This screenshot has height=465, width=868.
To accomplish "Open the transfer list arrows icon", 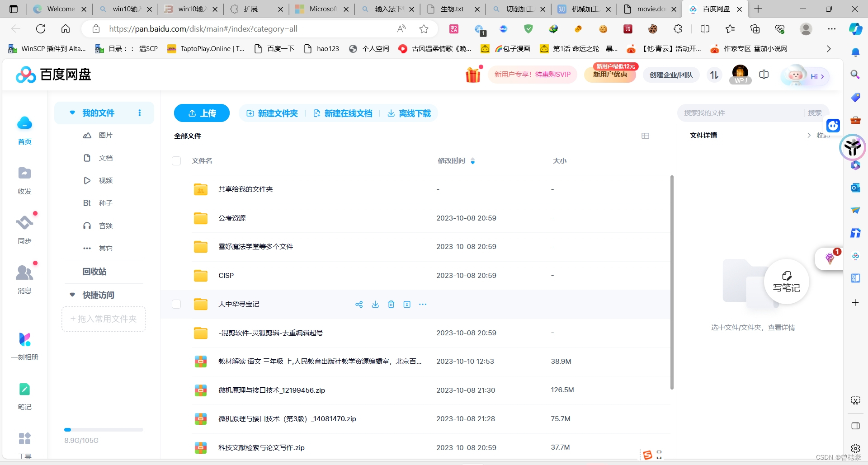I will (714, 75).
